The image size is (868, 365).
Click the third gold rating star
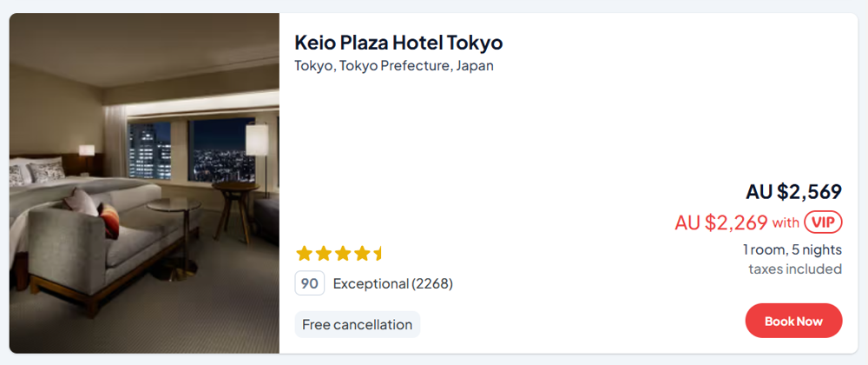coord(342,254)
